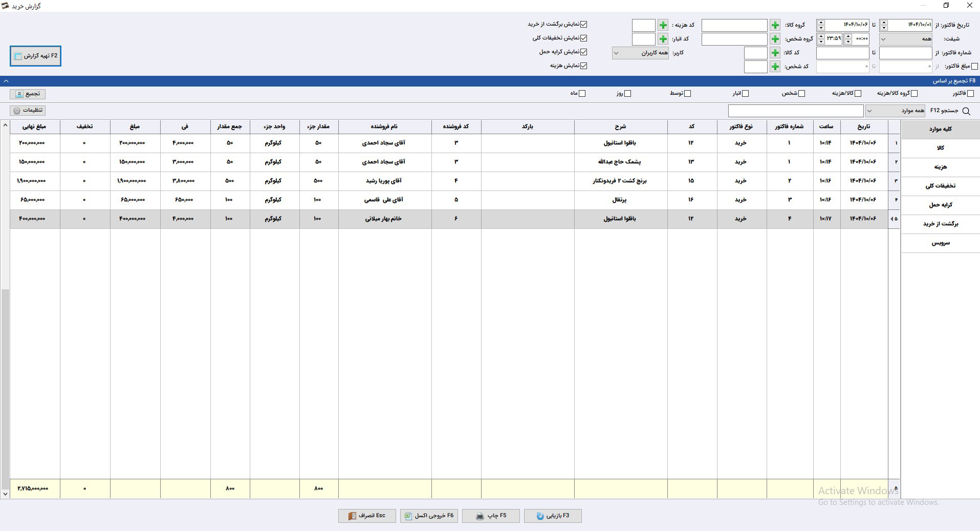The width and height of the screenshot is (980, 531).
Task: Click the F6 خروجی اکسل export button
Action: coord(429,516)
